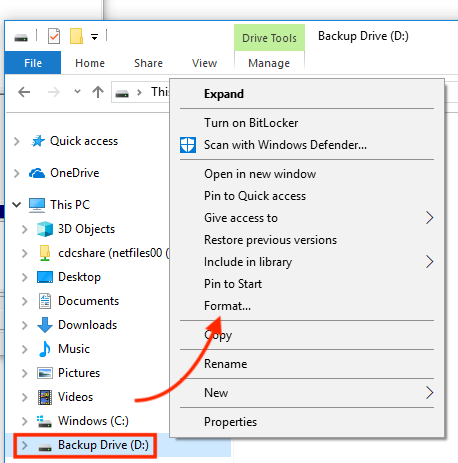Select the 3D Objects folder icon
This screenshot has height=463, width=458.
pos(45,229)
